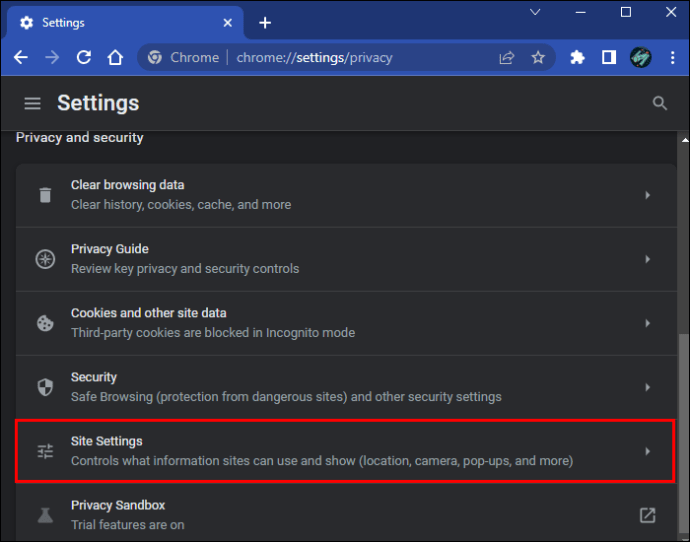Expand Clear browsing data arrow
Screen dimensions: 690x542
(647, 195)
